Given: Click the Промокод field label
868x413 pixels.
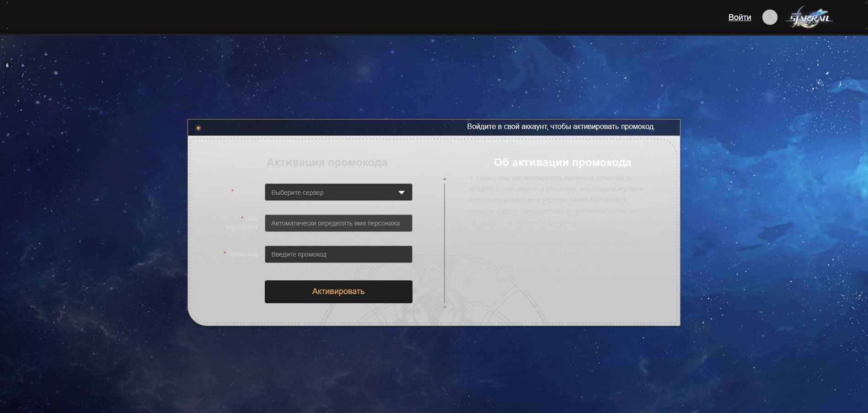Looking at the screenshot, I should [243, 254].
